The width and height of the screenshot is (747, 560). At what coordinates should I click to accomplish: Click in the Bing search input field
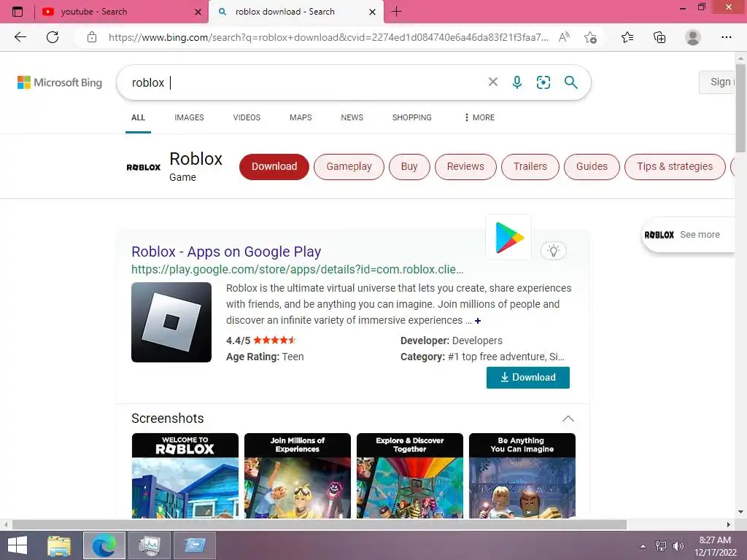point(305,82)
